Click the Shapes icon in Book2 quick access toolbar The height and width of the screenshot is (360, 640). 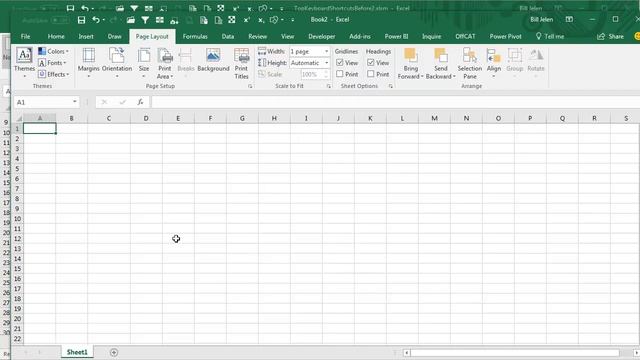pyautogui.click(x=274, y=20)
